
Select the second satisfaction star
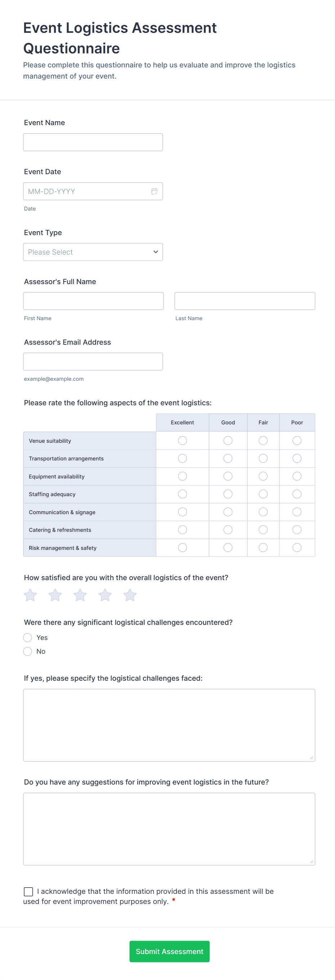tap(55, 595)
